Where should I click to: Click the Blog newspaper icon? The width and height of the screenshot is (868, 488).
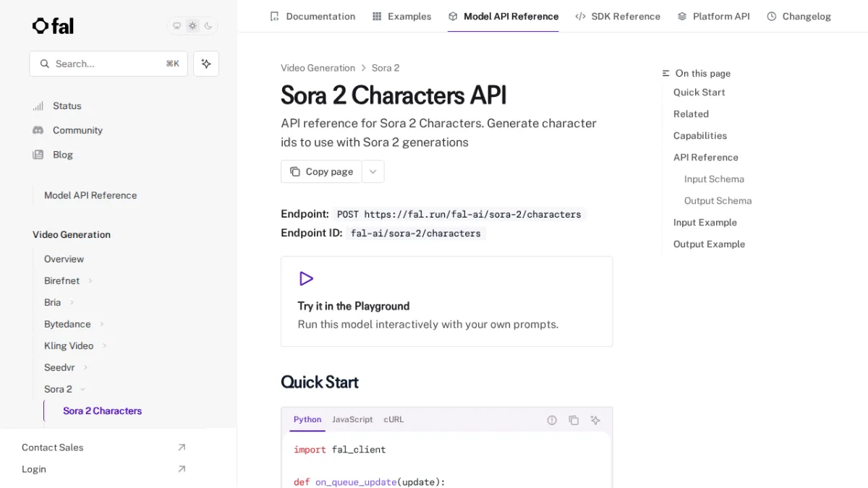click(x=38, y=155)
